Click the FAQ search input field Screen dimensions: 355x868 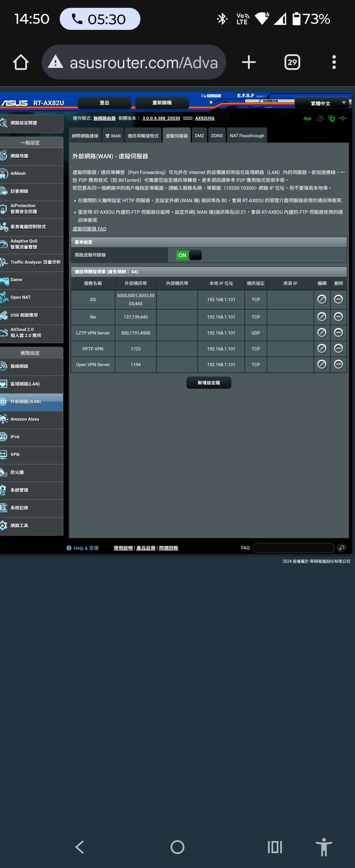click(x=293, y=548)
